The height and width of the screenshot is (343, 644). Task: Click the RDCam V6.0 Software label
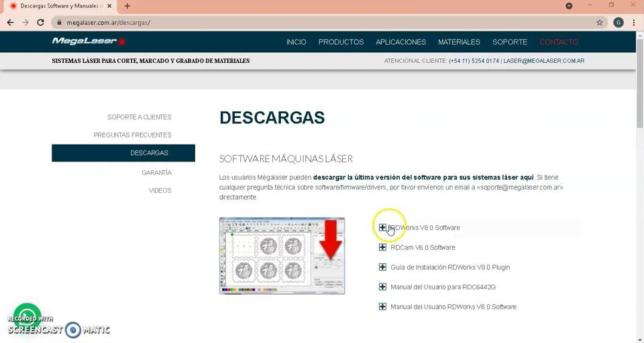[423, 247]
